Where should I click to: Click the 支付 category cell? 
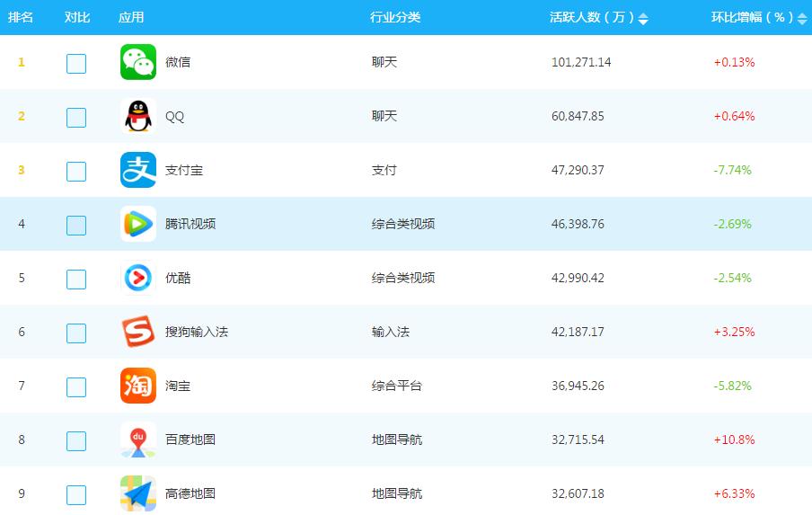coord(384,170)
